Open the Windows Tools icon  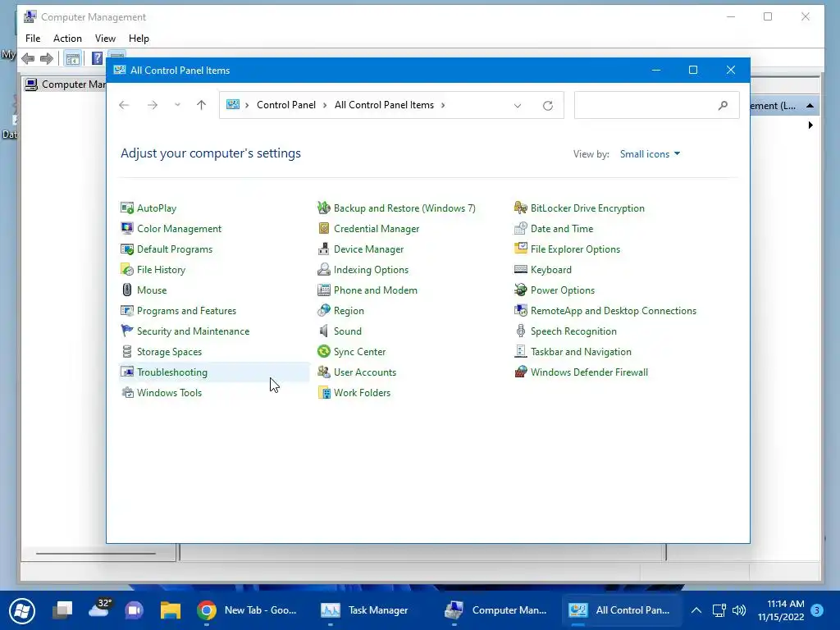pos(127,393)
